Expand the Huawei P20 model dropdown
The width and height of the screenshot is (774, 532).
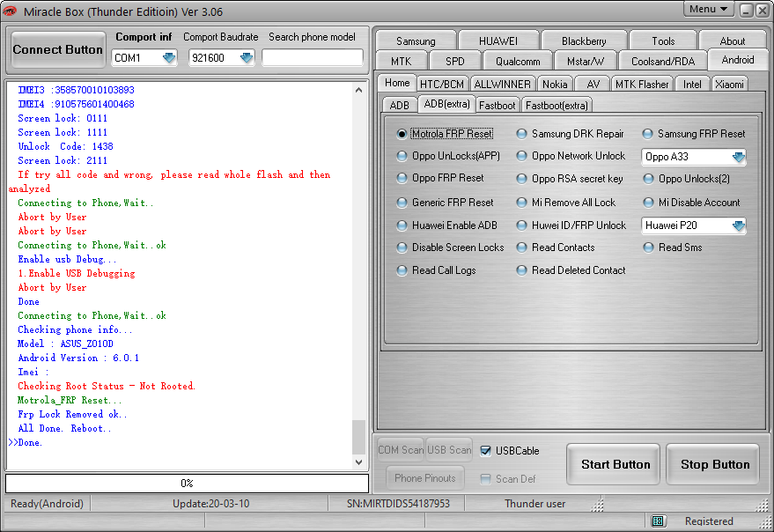[739, 225]
